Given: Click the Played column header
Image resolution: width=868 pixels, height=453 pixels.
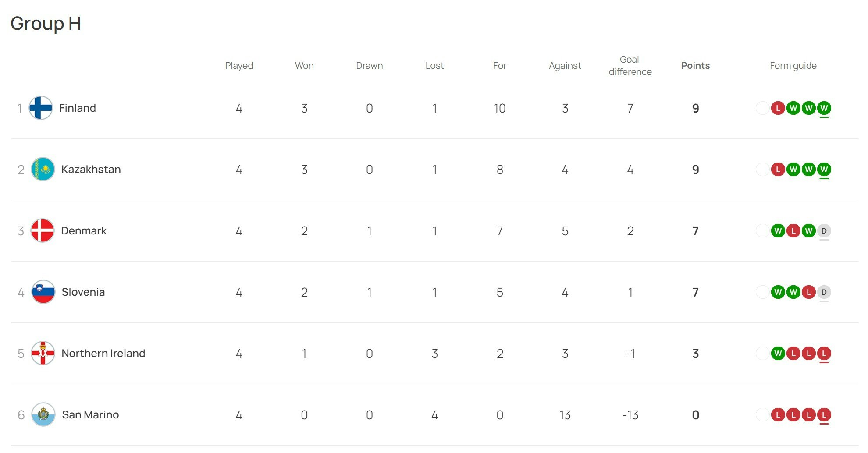Looking at the screenshot, I should (x=239, y=66).
